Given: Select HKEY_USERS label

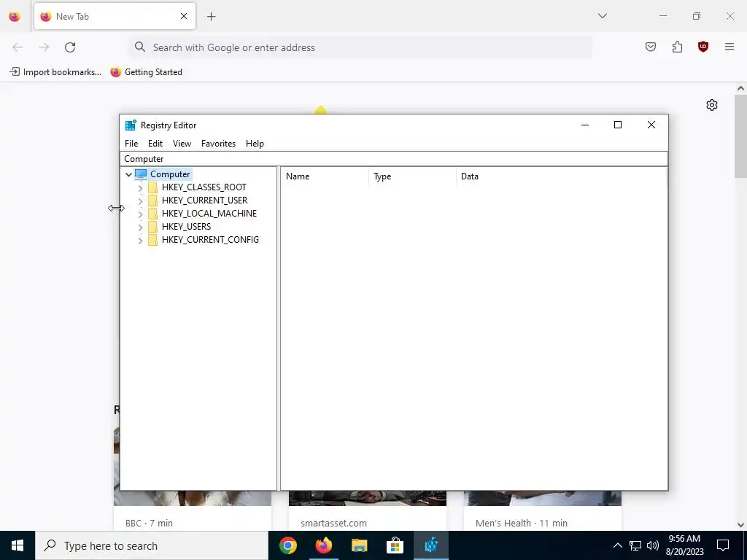Looking at the screenshot, I should click(x=186, y=227).
